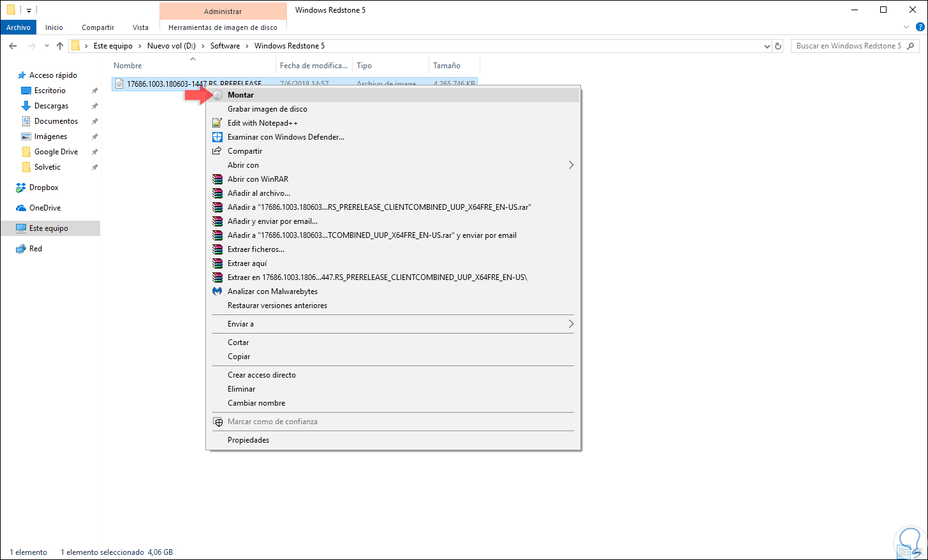The height and width of the screenshot is (560, 928).
Task: Click the Marcar como de confianza shield icon
Action: pos(217,422)
